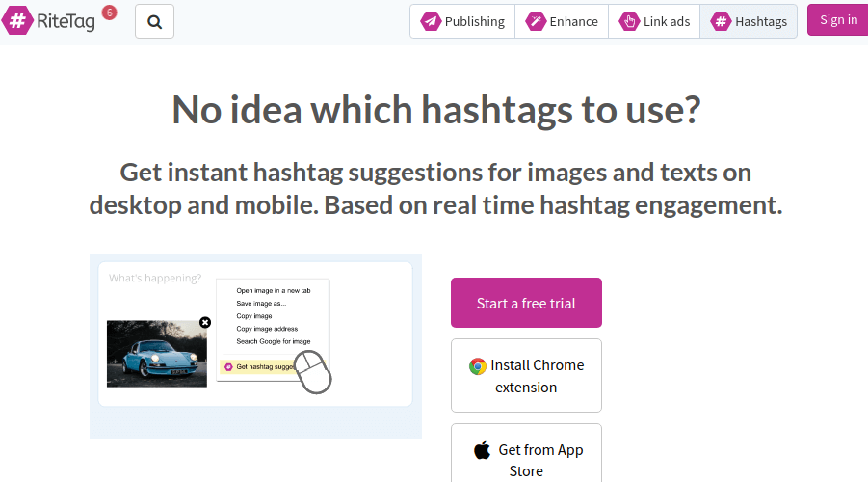The width and height of the screenshot is (868, 482).
Task: Get from App Store button
Action: pos(526,453)
